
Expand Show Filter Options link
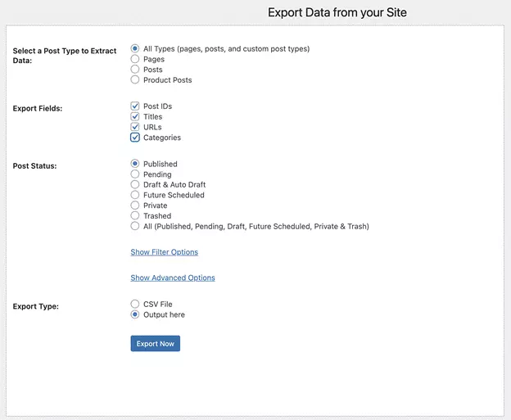(164, 252)
